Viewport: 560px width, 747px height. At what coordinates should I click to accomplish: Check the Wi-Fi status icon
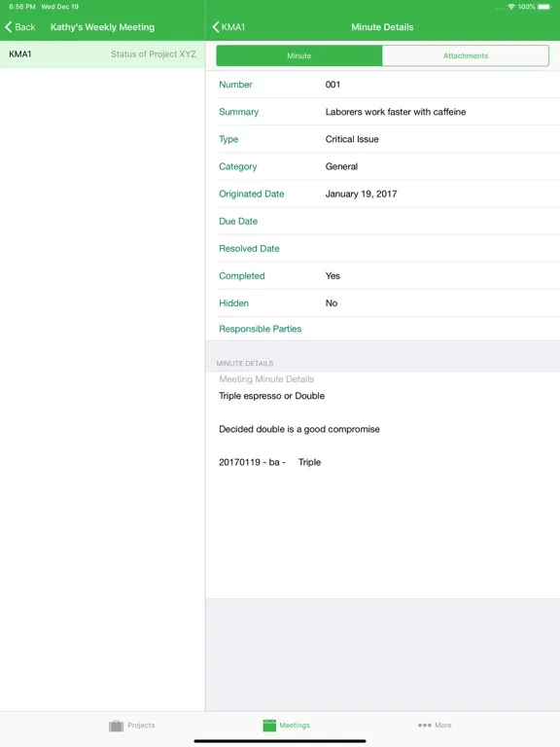coord(511,7)
